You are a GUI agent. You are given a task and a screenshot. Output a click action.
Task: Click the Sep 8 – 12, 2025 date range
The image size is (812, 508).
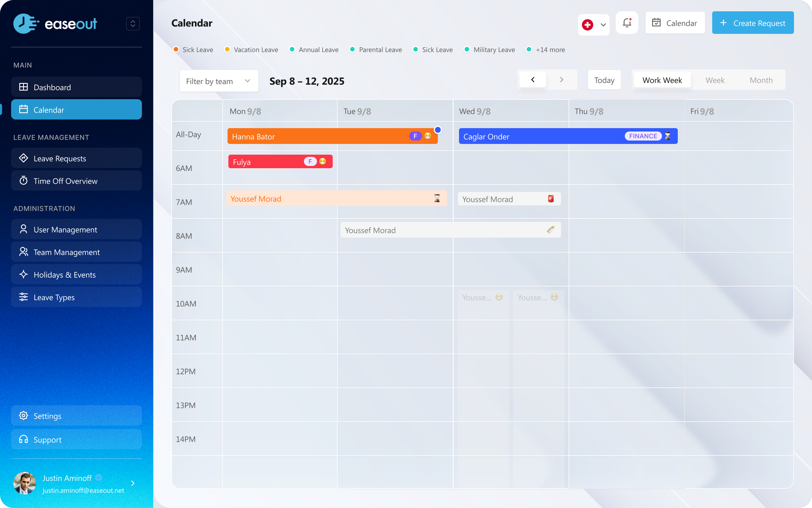pyautogui.click(x=307, y=81)
